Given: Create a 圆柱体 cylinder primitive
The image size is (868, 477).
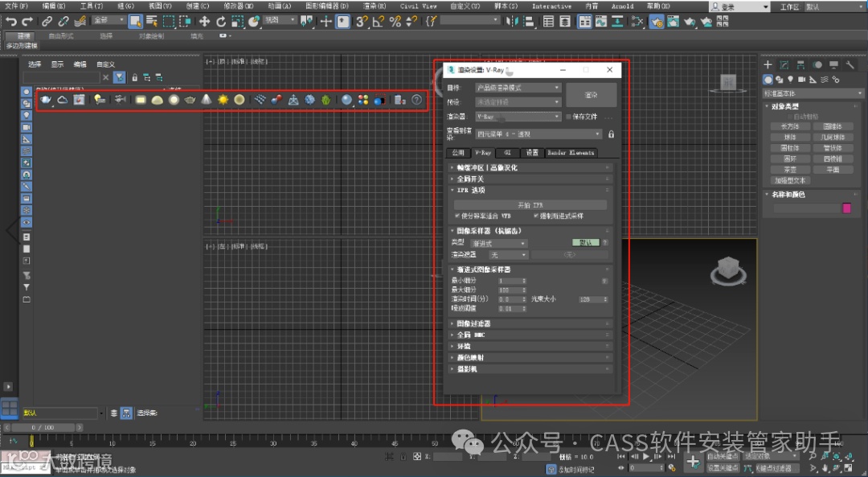Looking at the screenshot, I should point(790,149).
